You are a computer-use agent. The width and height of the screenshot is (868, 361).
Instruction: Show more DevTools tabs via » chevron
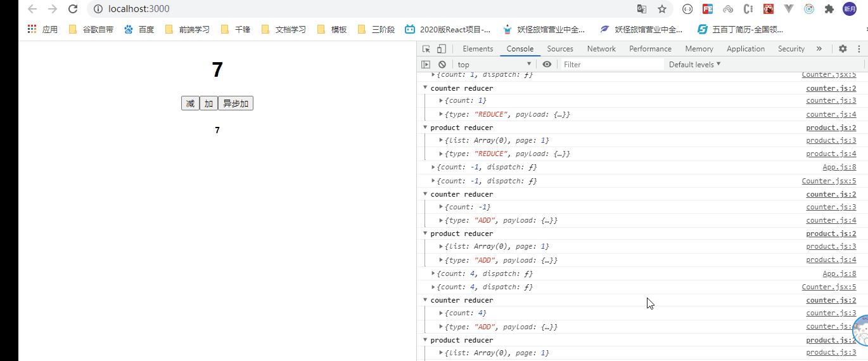[x=819, y=49]
